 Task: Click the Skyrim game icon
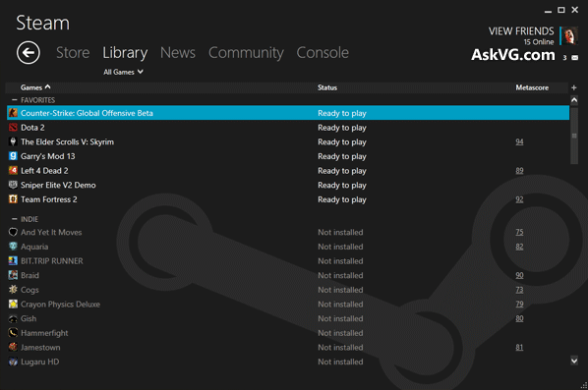pyautogui.click(x=13, y=141)
